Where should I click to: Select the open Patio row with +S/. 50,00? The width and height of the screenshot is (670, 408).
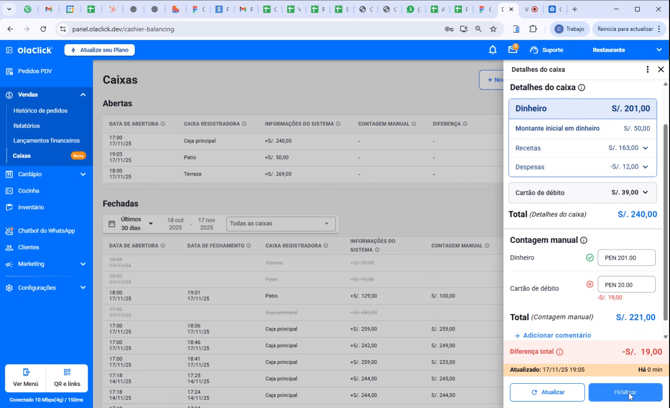point(303,158)
